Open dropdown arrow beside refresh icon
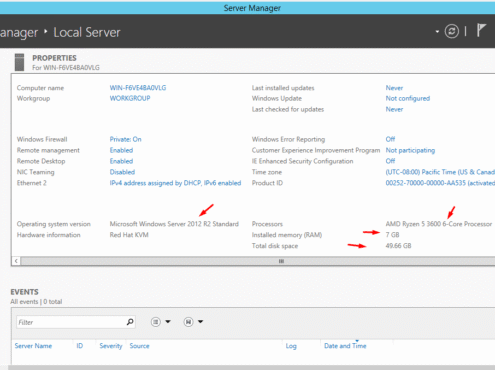The image size is (495, 370). click(x=437, y=32)
